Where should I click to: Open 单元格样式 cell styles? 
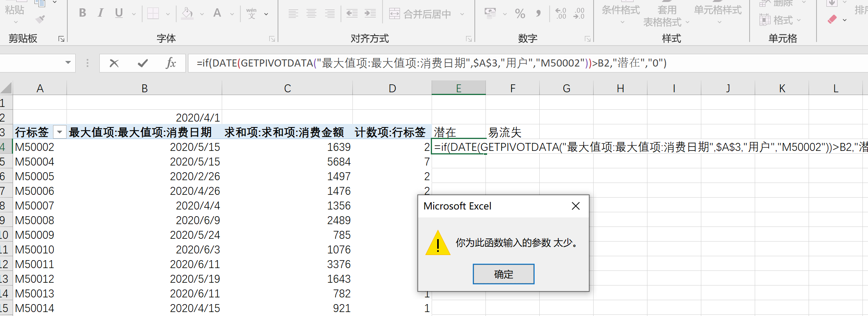click(718, 13)
